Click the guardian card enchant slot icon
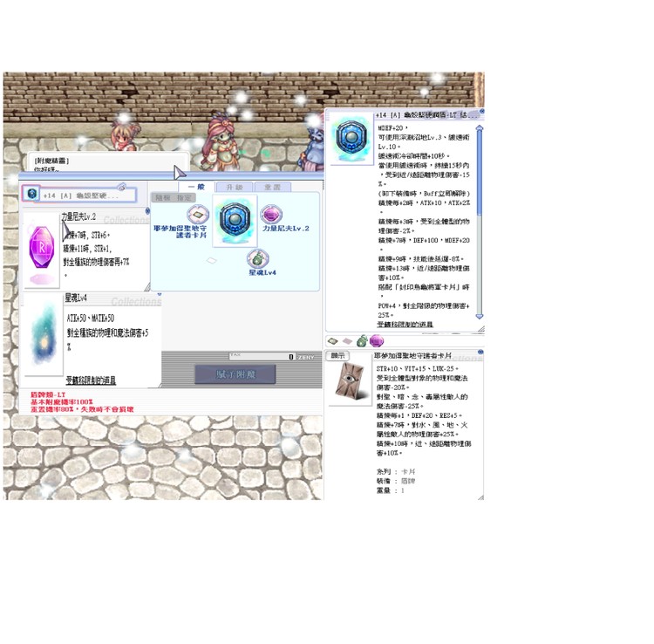The width and height of the screenshot is (654, 644). tap(198, 215)
